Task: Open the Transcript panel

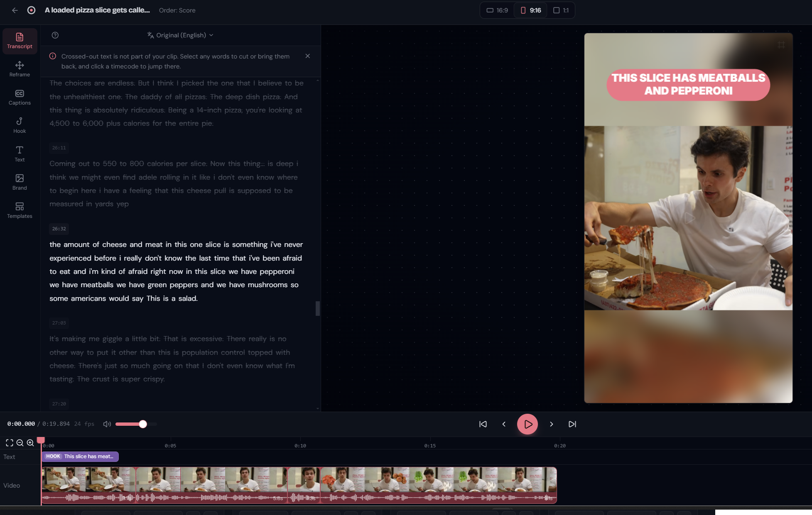Action: coord(20,41)
